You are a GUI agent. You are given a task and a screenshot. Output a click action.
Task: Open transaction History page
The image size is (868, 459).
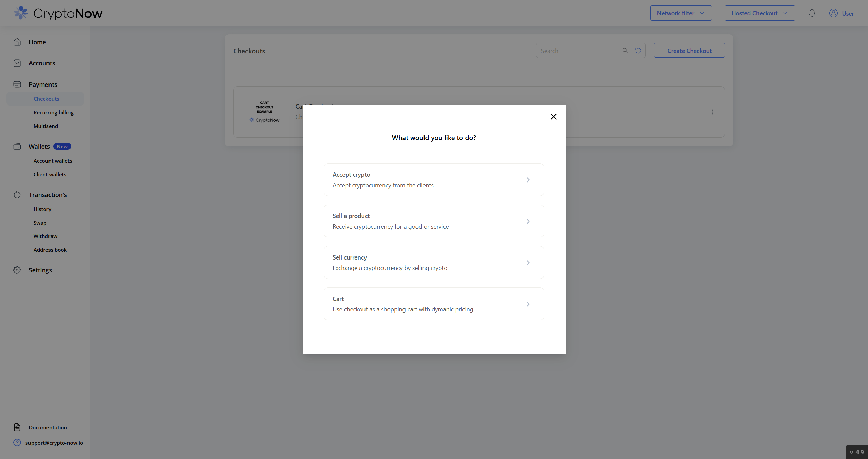click(42, 209)
